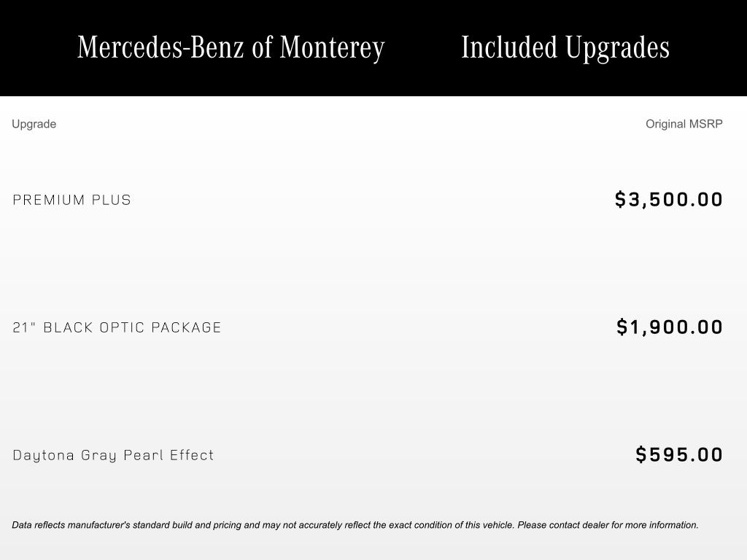Click the word PLUS in first row

(x=112, y=200)
